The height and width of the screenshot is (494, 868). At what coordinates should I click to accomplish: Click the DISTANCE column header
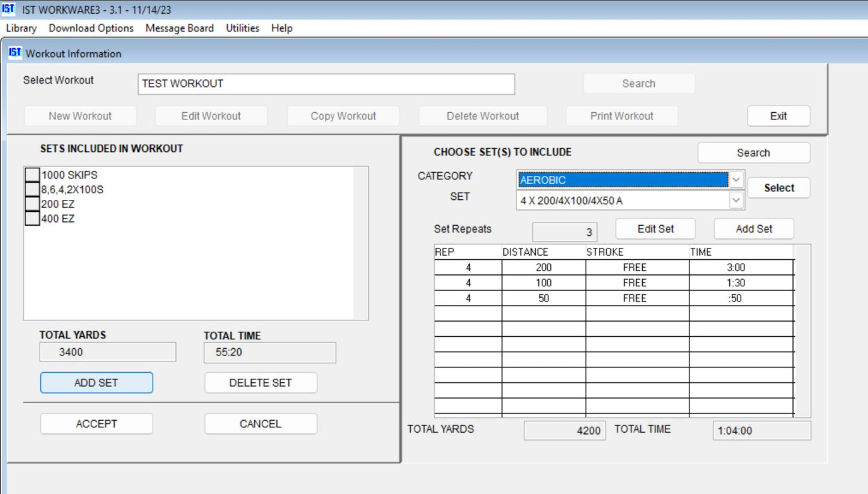[x=544, y=252]
